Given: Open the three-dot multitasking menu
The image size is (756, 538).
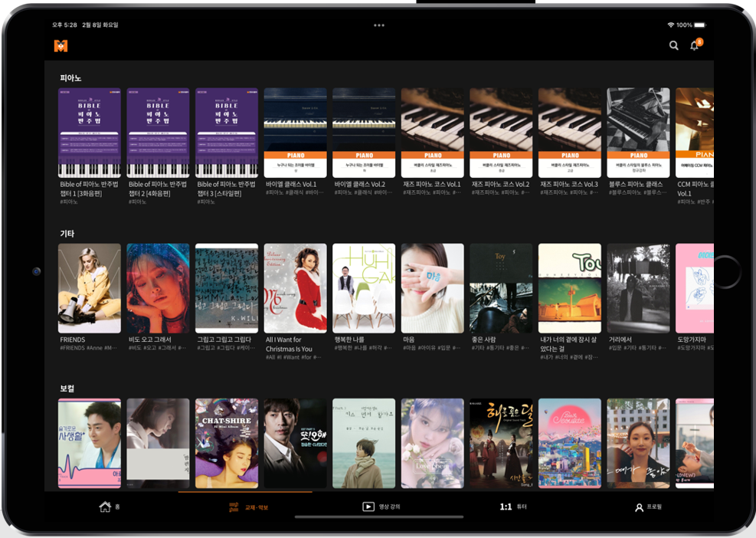Looking at the screenshot, I should (379, 25).
